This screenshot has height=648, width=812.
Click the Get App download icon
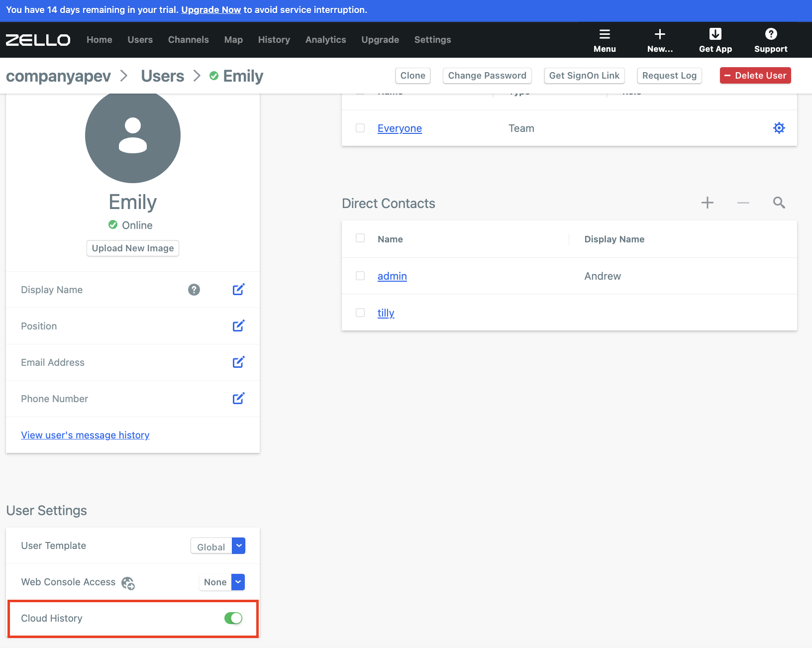pos(715,34)
